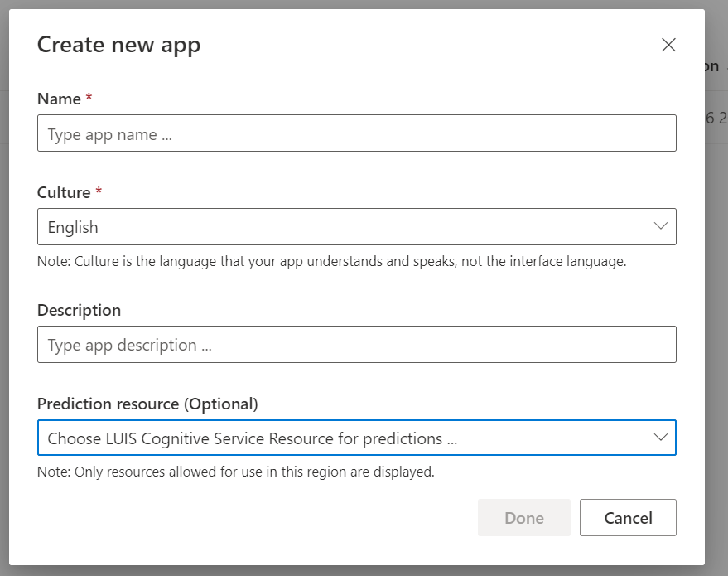Click the culture note text below the dropdown
This screenshot has height=576, width=728.
pos(331,261)
